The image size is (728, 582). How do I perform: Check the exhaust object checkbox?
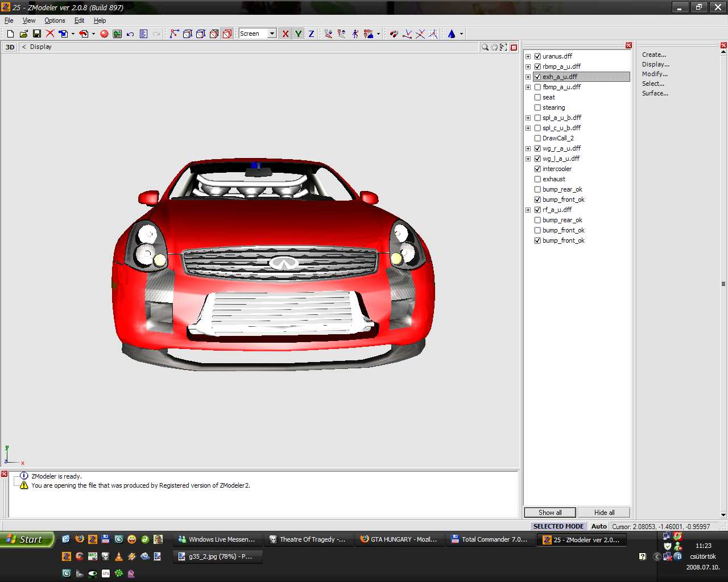pyautogui.click(x=537, y=179)
